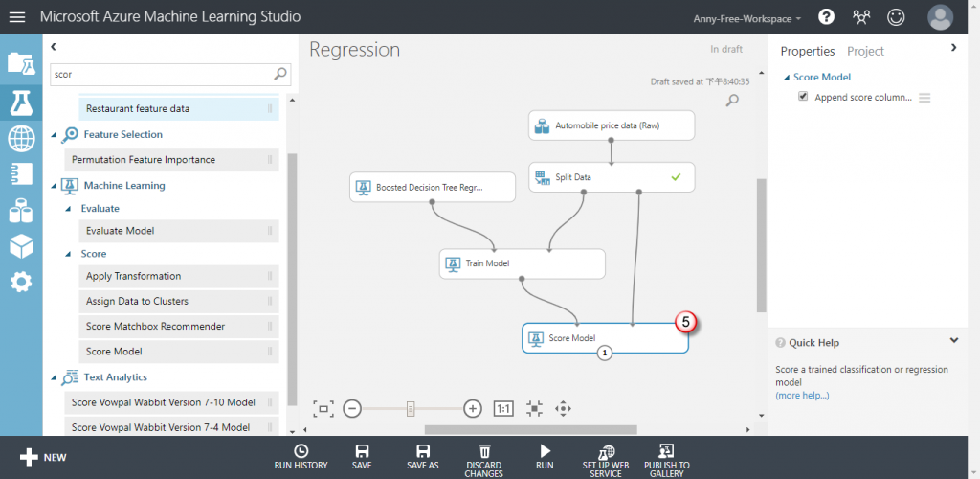The width and height of the screenshot is (980, 479).
Task: Discard changes with the trash icon
Action: [483, 461]
